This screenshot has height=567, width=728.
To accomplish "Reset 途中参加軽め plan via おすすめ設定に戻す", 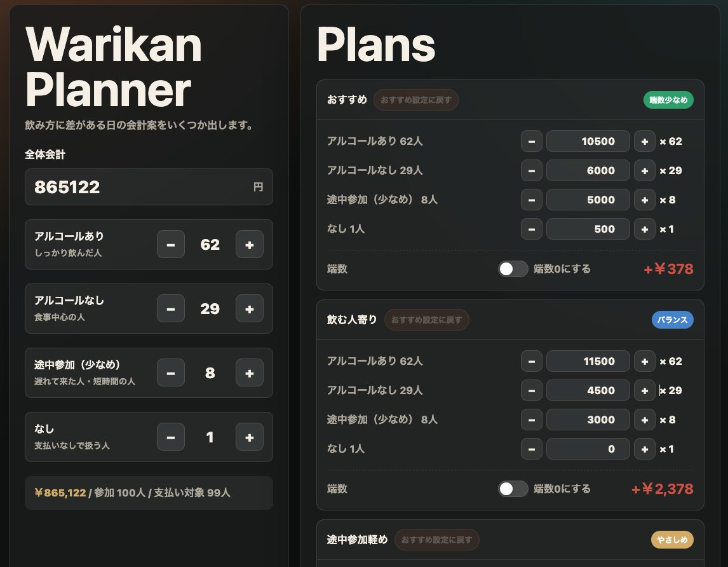I will coord(436,540).
